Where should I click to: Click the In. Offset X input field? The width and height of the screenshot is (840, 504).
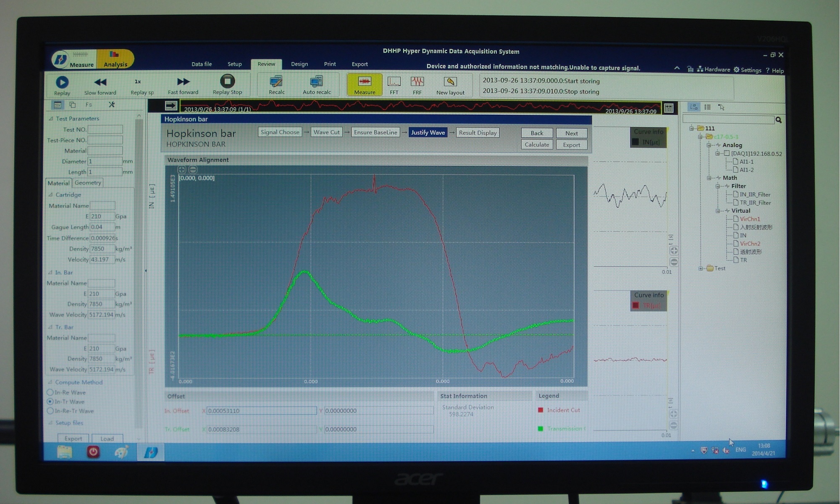(261, 411)
